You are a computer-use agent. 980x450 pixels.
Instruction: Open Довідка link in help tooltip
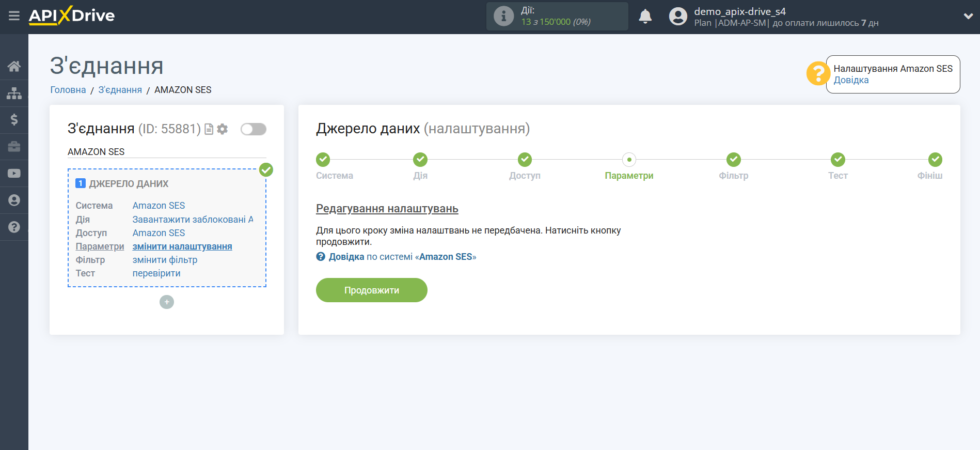pyautogui.click(x=851, y=80)
